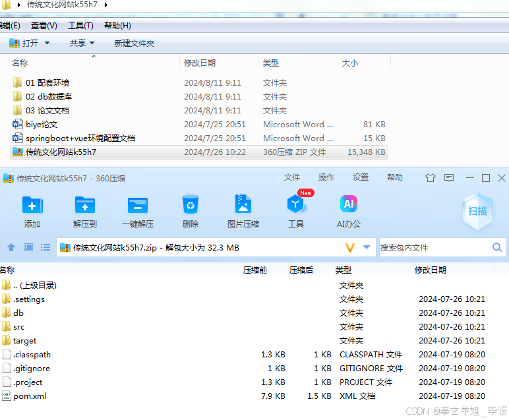509x420 pixels.
Task: Click the CLASSPATH 文件 type cell
Action: click(x=371, y=355)
